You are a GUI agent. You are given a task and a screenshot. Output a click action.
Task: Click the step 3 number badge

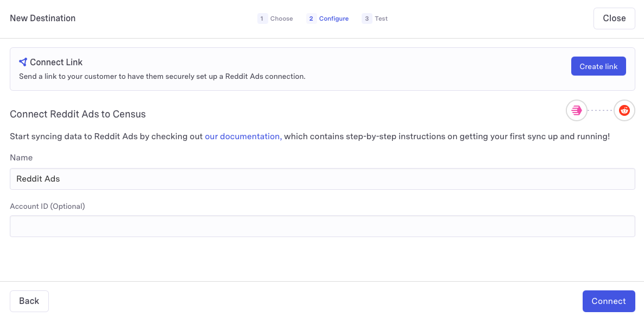[367, 18]
